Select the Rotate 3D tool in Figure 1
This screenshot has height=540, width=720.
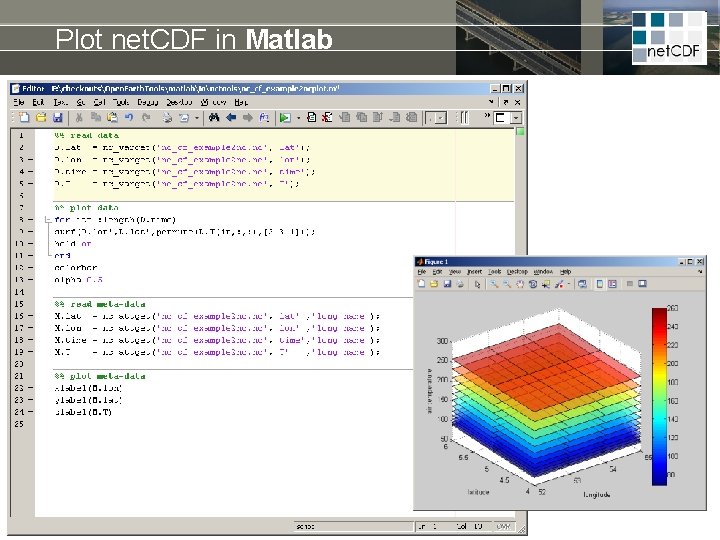[533, 284]
